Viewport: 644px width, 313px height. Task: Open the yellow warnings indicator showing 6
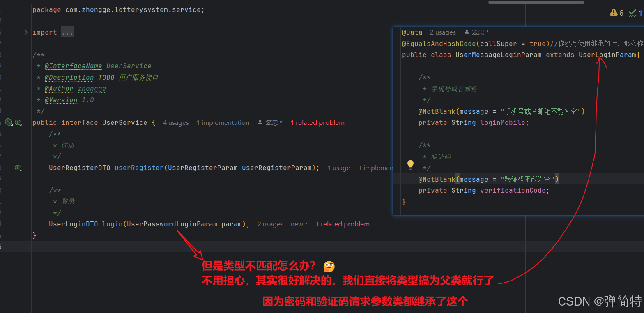pyautogui.click(x=617, y=13)
